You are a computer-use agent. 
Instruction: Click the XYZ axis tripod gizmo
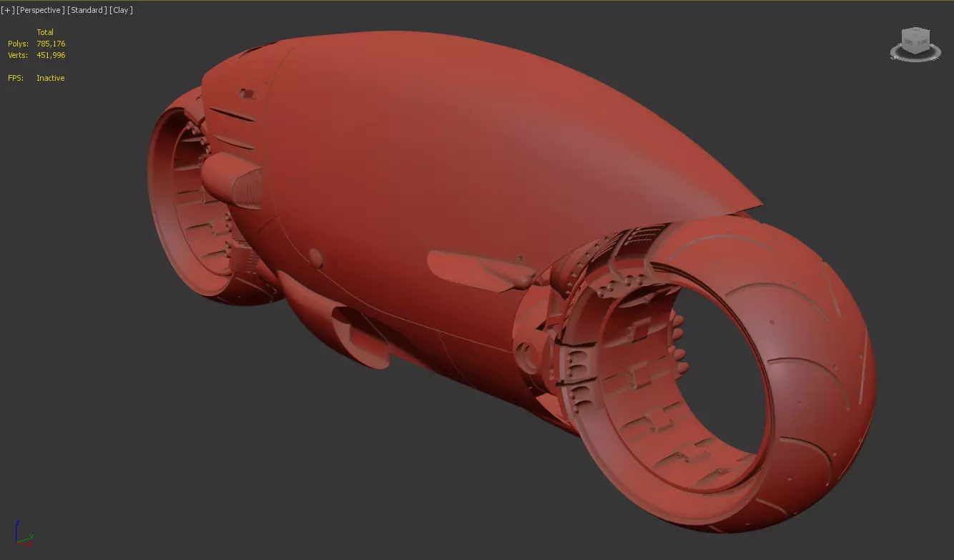click(x=23, y=533)
